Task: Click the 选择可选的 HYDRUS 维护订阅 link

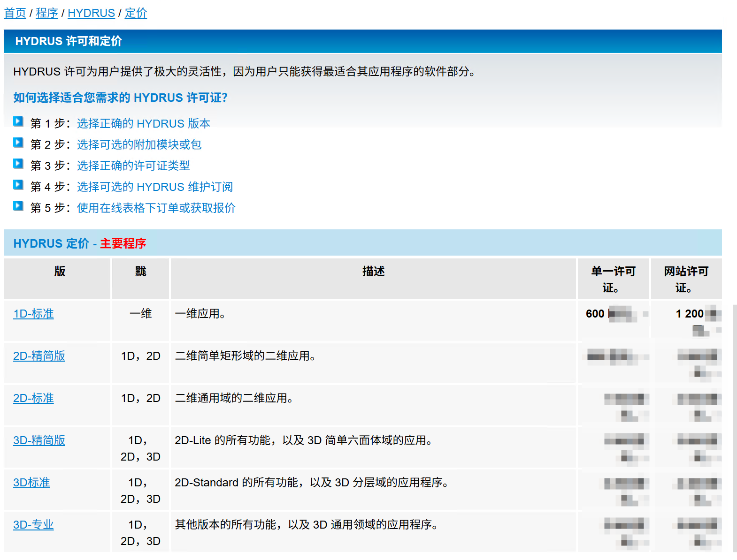Action: (x=155, y=187)
